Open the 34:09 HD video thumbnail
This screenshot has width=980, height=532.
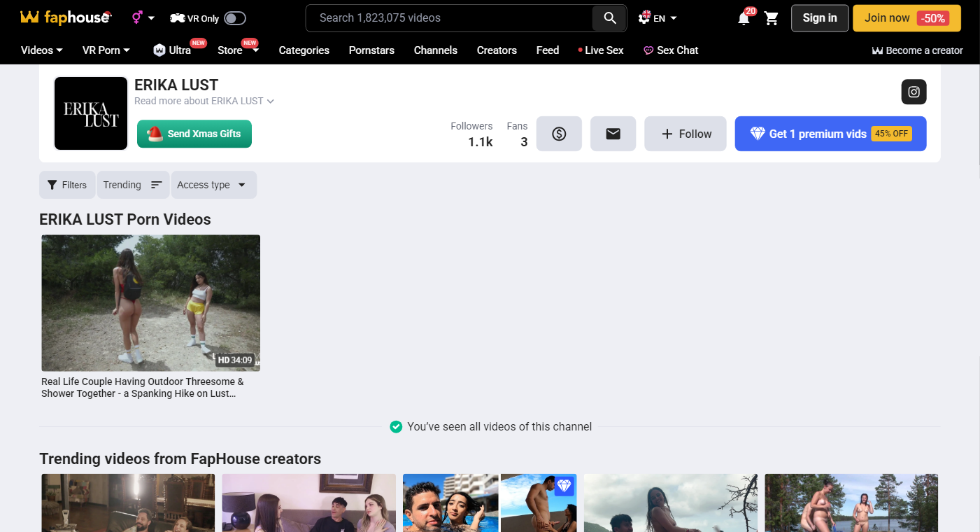pyautogui.click(x=151, y=302)
